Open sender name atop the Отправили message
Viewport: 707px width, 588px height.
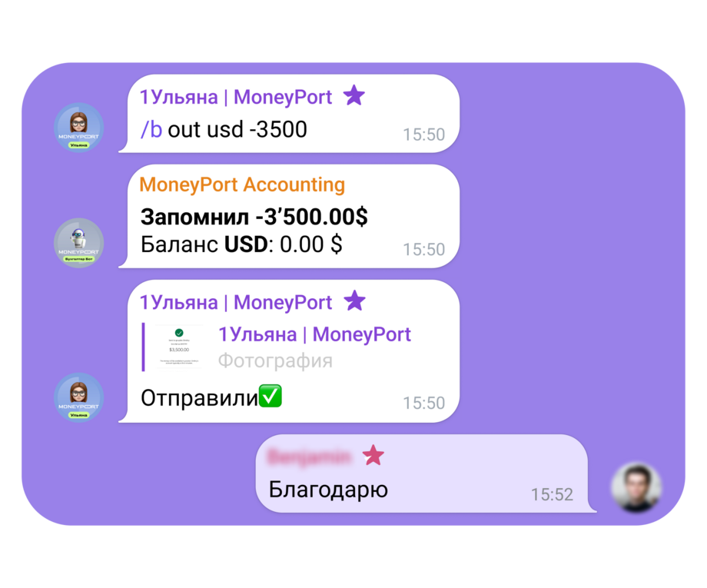coord(235,302)
